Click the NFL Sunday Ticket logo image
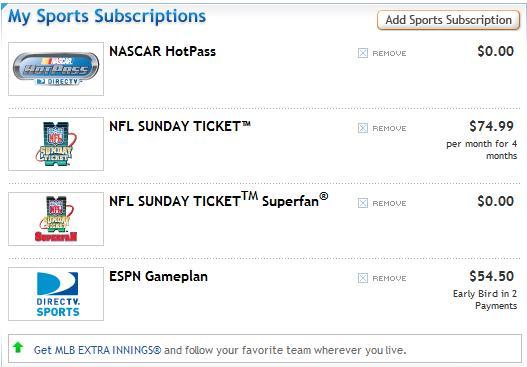527x367 pixels. [56, 144]
